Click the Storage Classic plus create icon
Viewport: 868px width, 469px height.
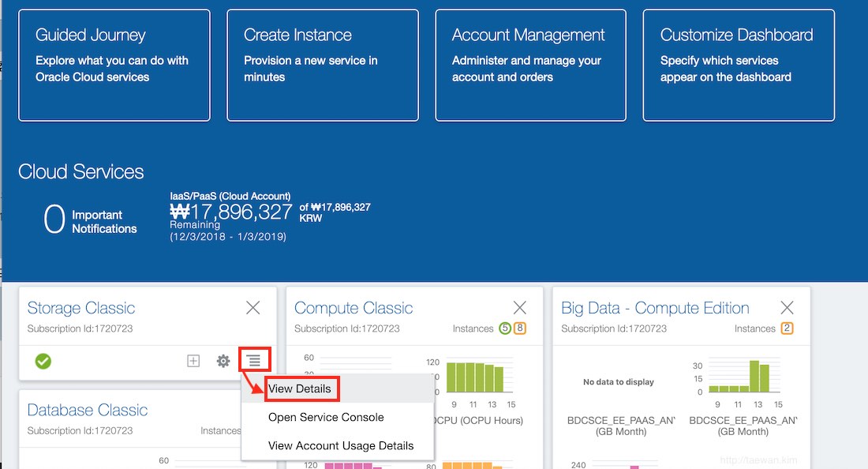193,361
